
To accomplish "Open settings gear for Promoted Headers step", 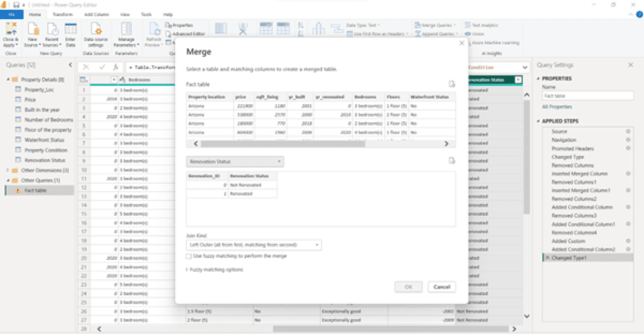I will point(627,149).
